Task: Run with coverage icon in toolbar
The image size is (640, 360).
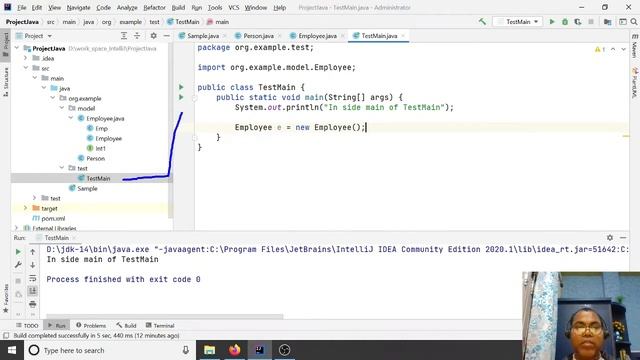Action: 578,22
